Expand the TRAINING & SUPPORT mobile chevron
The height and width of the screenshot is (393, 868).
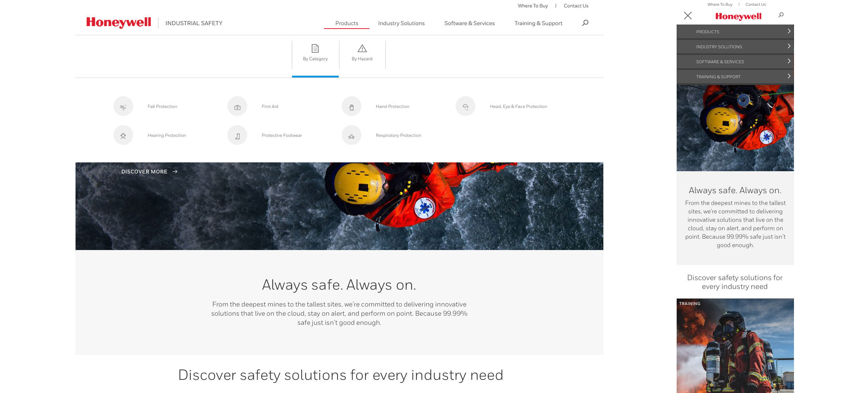[x=789, y=76]
